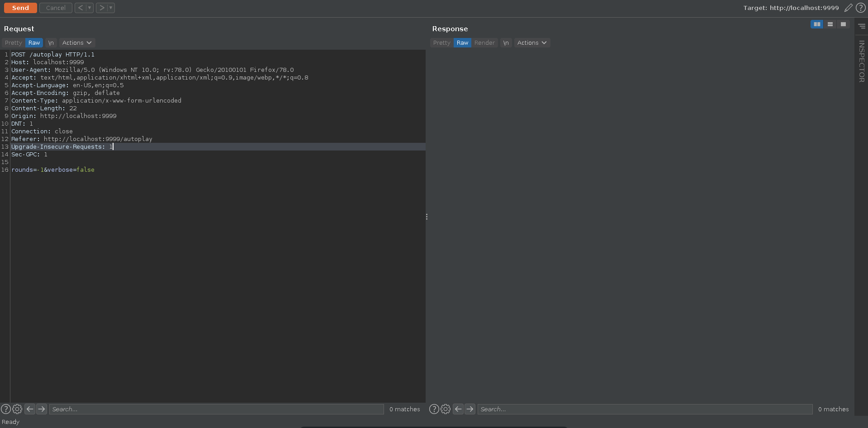This screenshot has width=868, height=428.
Task: Click the edit target pencil icon
Action: point(848,8)
